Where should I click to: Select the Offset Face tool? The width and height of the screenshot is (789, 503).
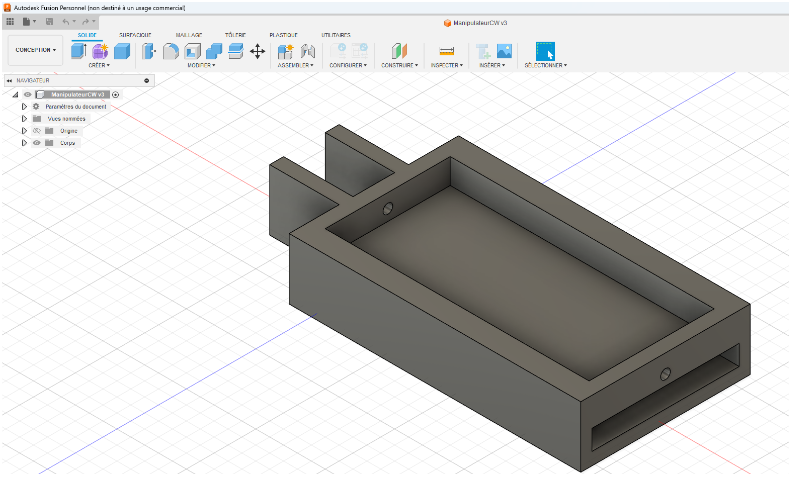pos(235,51)
